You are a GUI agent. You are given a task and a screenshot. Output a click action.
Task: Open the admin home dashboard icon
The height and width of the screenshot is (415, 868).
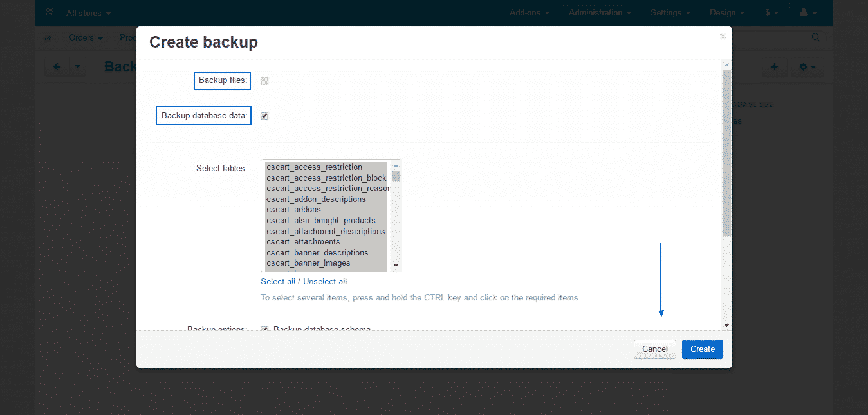point(47,38)
